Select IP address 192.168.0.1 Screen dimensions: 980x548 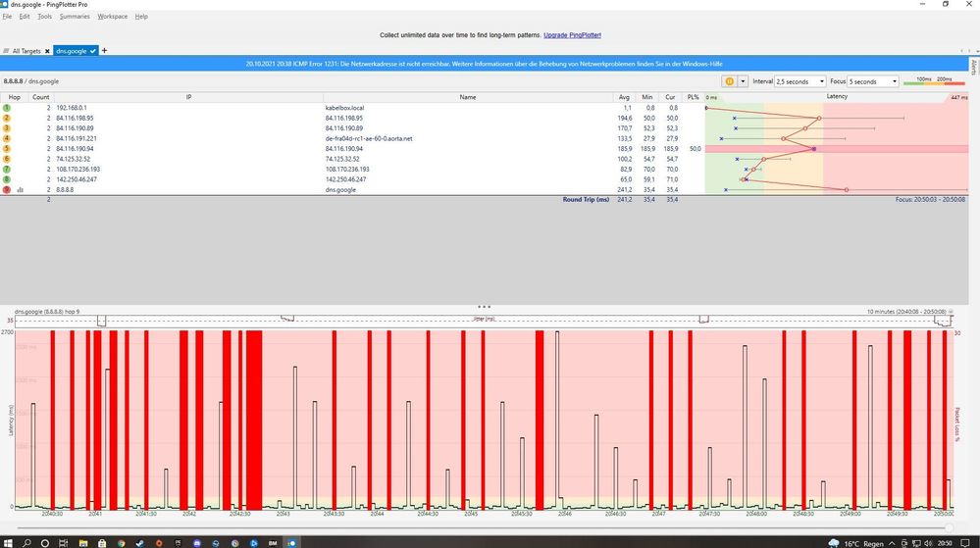coord(72,108)
